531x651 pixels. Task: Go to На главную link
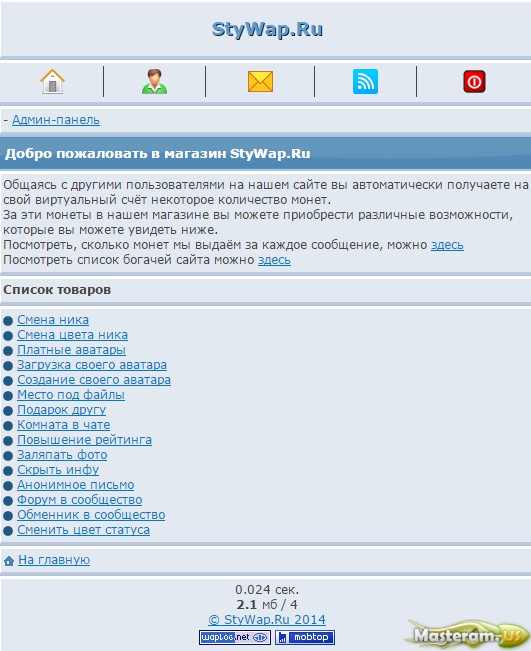point(54,560)
